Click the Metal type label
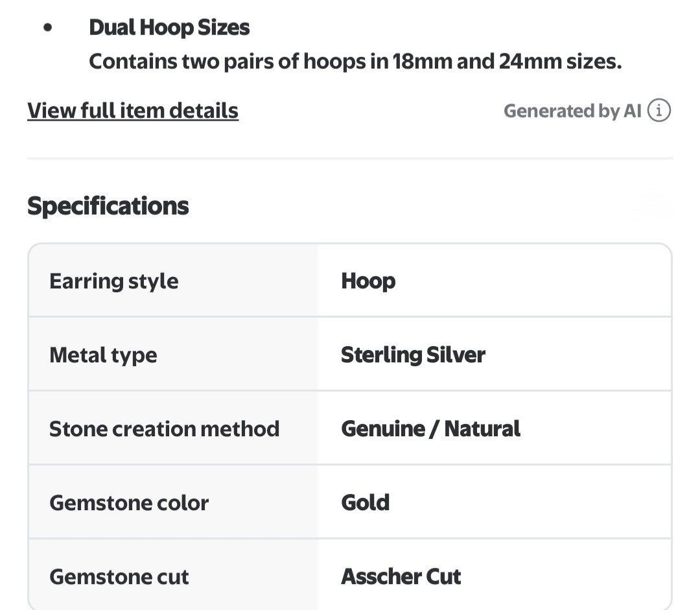700x610 pixels. 103,355
